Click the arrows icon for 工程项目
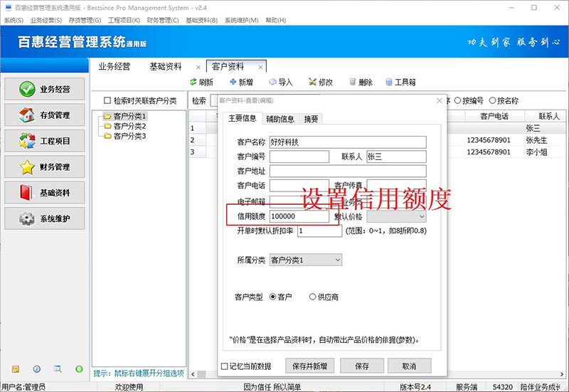This screenshot has width=569, height=392. (27, 141)
